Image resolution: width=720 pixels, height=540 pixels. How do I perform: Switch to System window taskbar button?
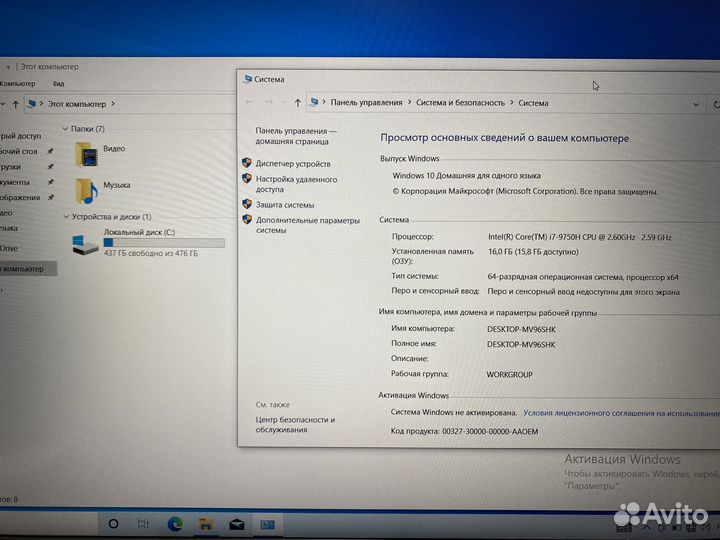268,524
